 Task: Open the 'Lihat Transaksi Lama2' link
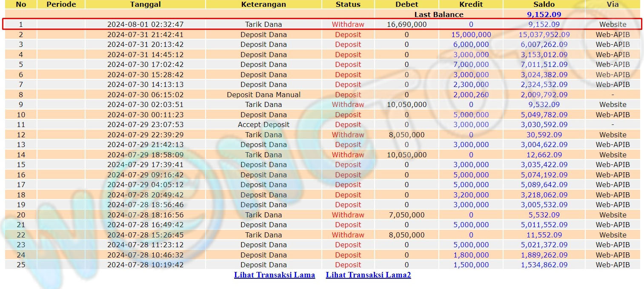tap(368, 275)
